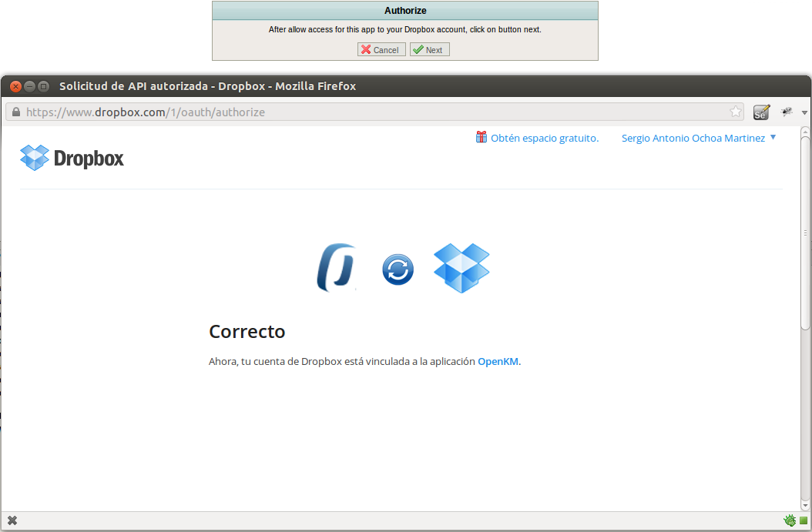The height and width of the screenshot is (532, 812).
Task: Minimize the Firefox window
Action: coord(29,86)
